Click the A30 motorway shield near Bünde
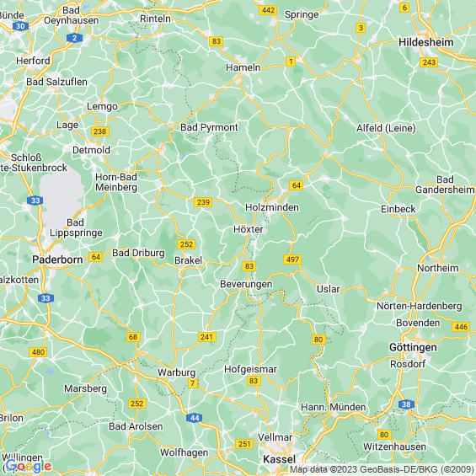Viewport: 476px width, 476px height. pyautogui.click(x=20, y=26)
